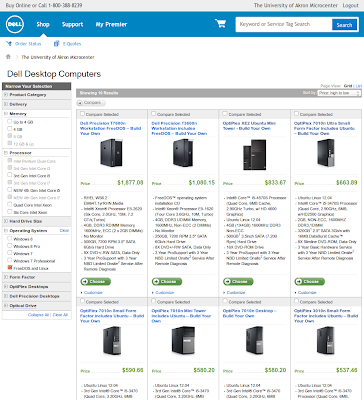Click the OptiPlex 7010n Ultra Small image

tap(325, 153)
